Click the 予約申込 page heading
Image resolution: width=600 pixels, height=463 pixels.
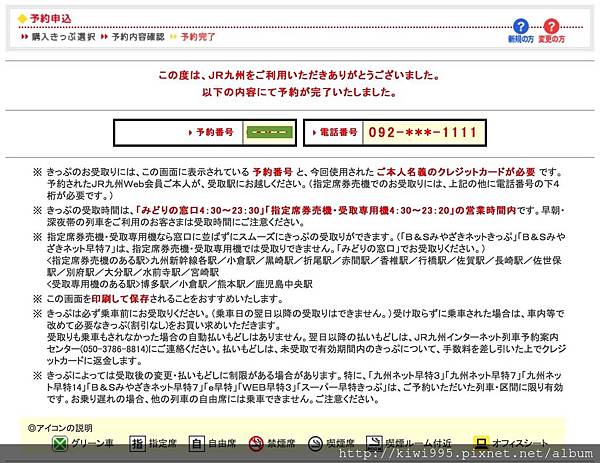[51, 18]
